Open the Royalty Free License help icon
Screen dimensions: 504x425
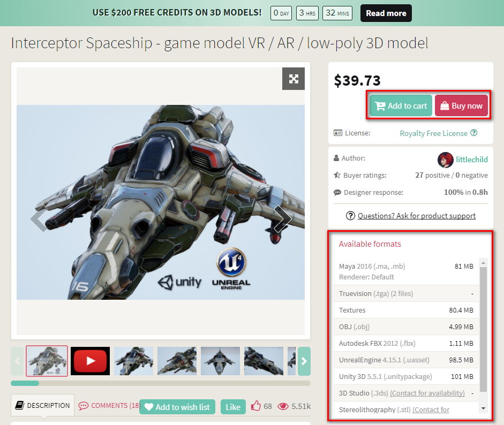tap(474, 133)
